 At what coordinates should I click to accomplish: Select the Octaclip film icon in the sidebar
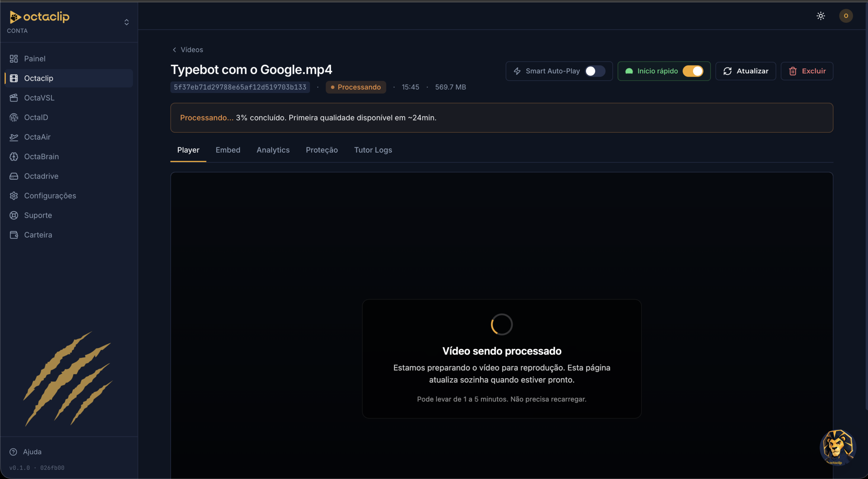(14, 78)
